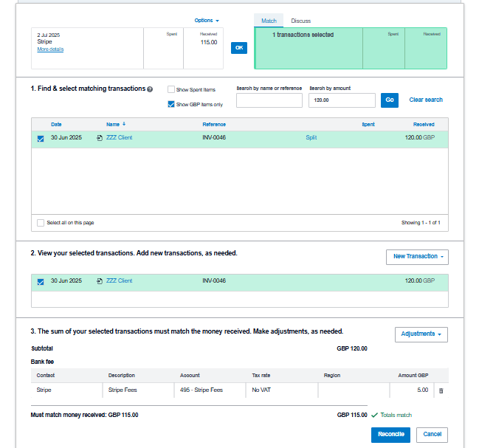Click the 115.00 received amount on statement line
479x448 pixels.
(x=209, y=42)
